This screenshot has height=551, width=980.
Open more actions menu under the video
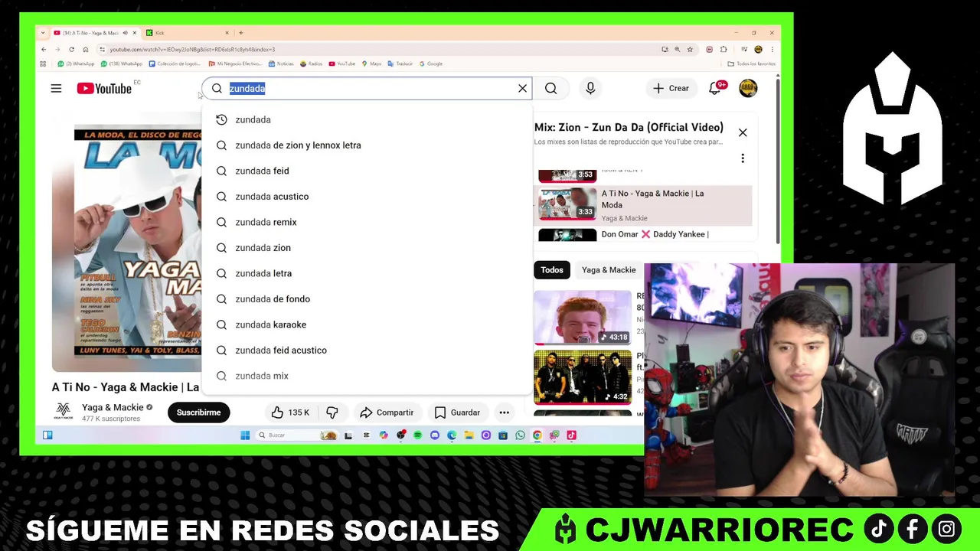point(504,412)
